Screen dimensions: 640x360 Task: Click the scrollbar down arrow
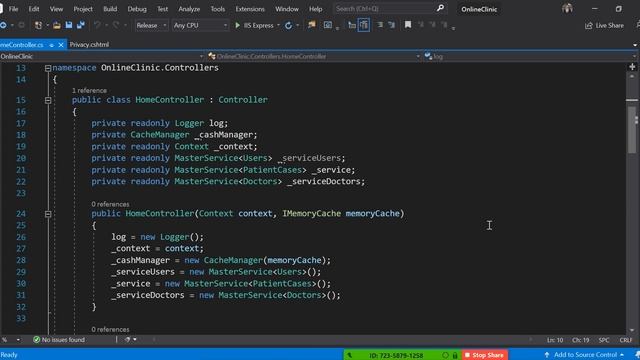pyautogui.click(x=632, y=330)
